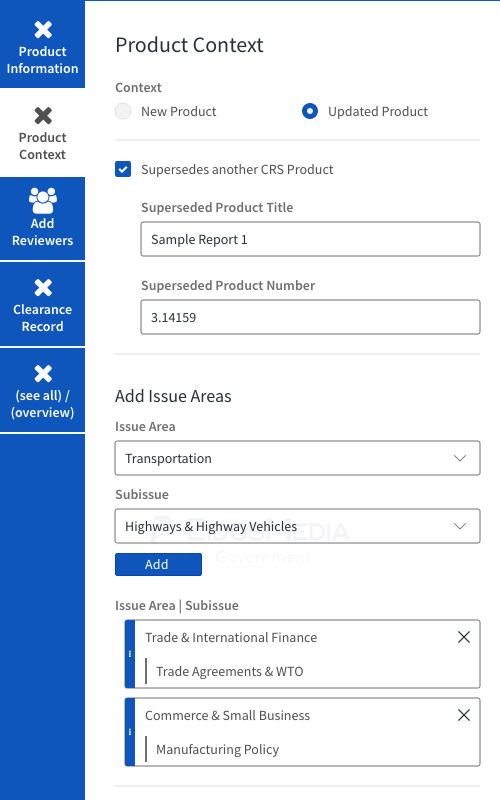Uncheck Supersedes another CRS Product

123,169
